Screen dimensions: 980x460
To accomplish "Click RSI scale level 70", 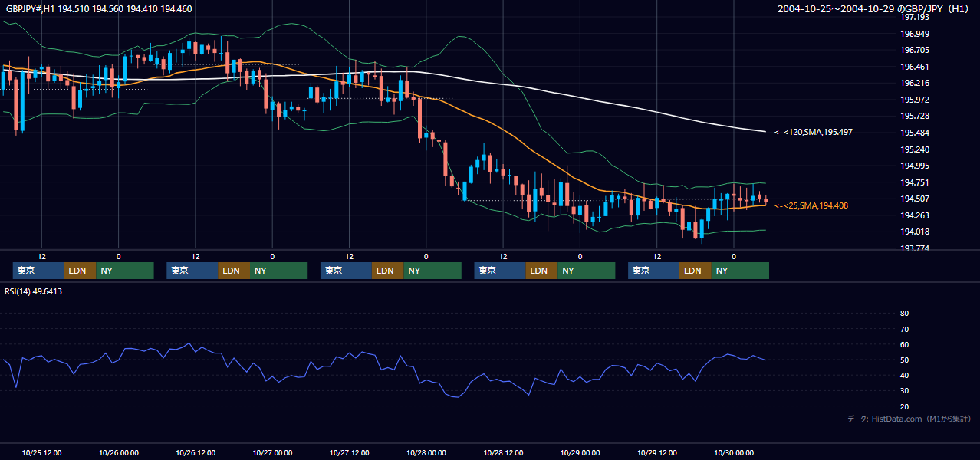I will pyautogui.click(x=904, y=329).
